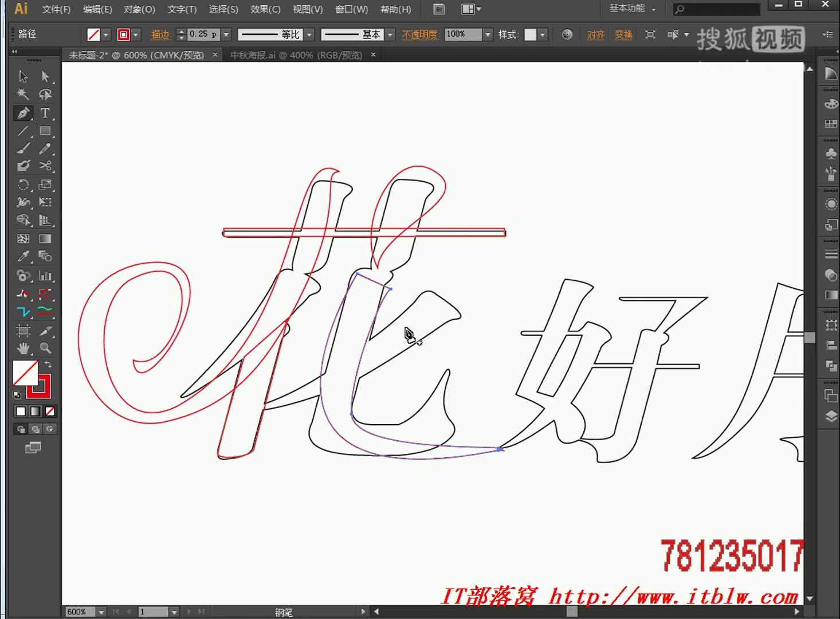Swap fill and stroke colors
Image resolution: width=840 pixels, height=619 pixels.
[49, 365]
